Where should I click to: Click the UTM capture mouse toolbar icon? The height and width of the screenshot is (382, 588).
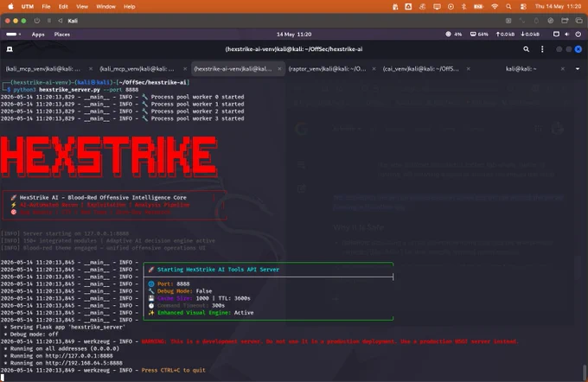point(508,21)
